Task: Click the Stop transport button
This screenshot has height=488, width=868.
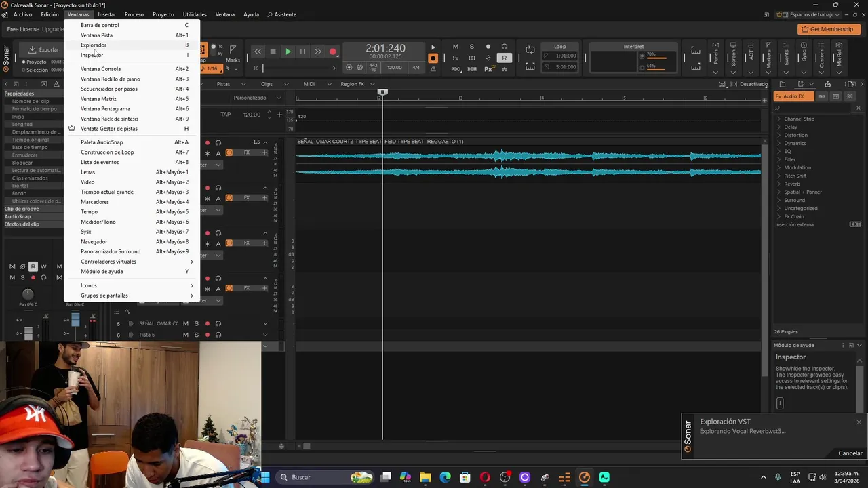Action: [273, 52]
